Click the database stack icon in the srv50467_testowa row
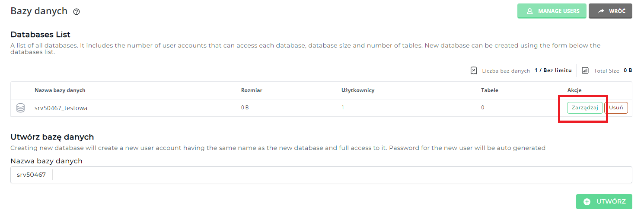 [x=20, y=108]
